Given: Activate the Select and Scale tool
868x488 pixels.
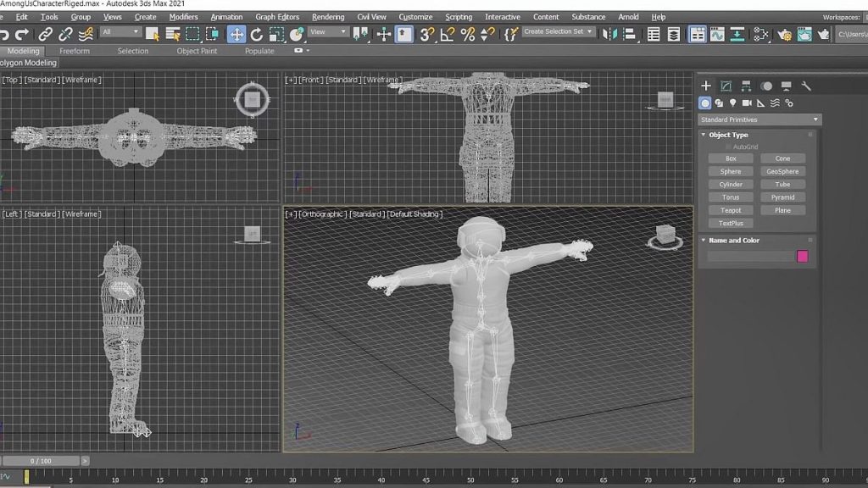Looking at the screenshot, I should pyautogui.click(x=276, y=35).
